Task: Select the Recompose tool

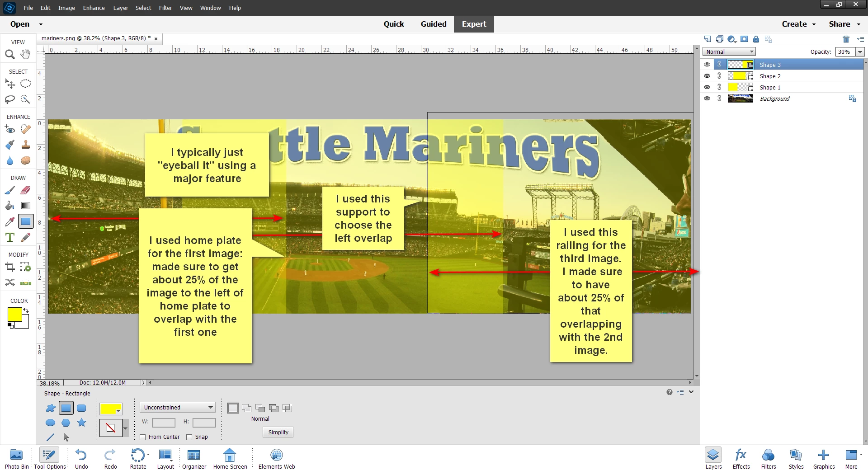Action: (x=26, y=267)
